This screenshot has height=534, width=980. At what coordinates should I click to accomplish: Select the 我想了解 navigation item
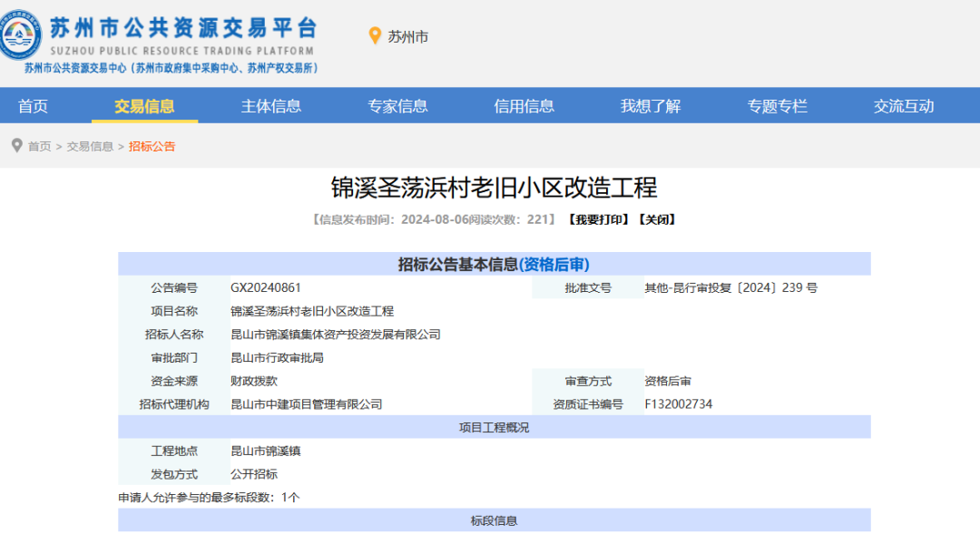pyautogui.click(x=650, y=106)
